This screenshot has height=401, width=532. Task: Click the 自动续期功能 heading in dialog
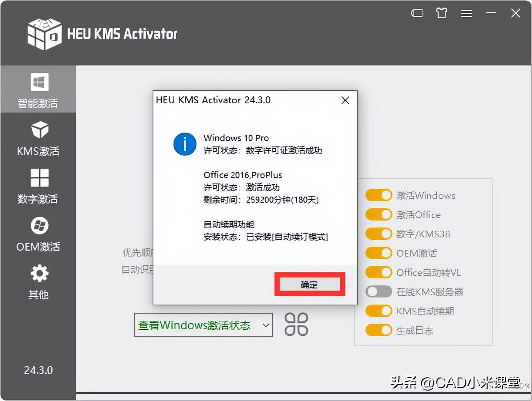click(x=229, y=224)
